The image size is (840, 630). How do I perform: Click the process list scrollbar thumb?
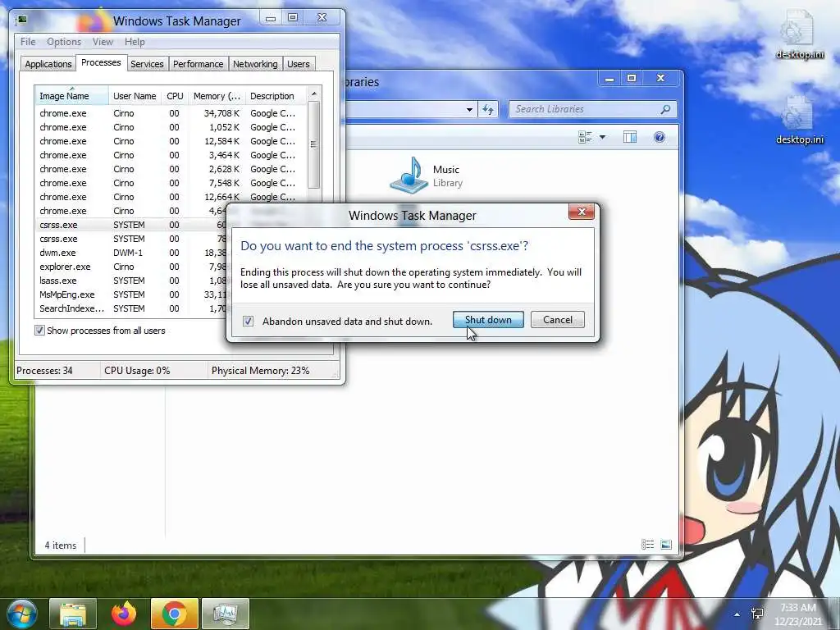(314, 144)
